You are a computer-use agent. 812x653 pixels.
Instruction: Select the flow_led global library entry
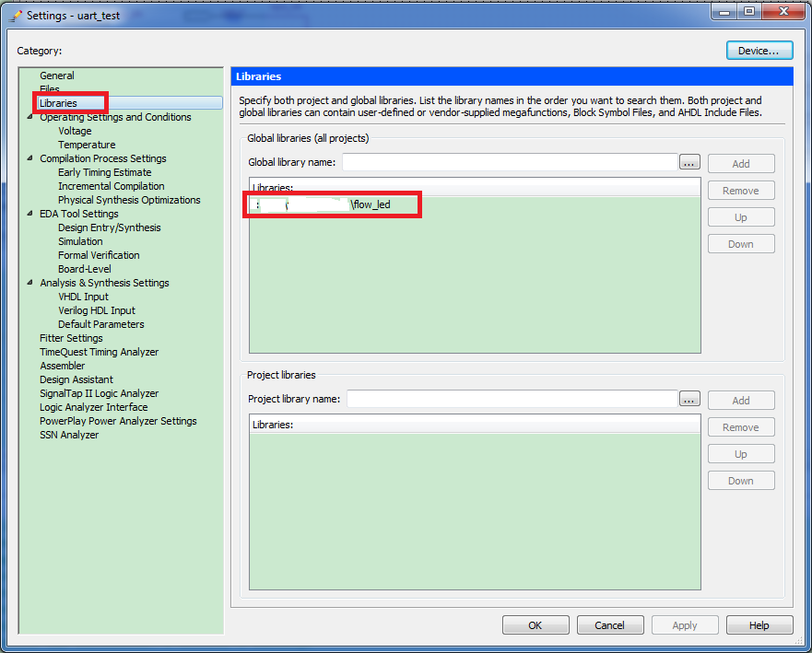(x=475, y=204)
